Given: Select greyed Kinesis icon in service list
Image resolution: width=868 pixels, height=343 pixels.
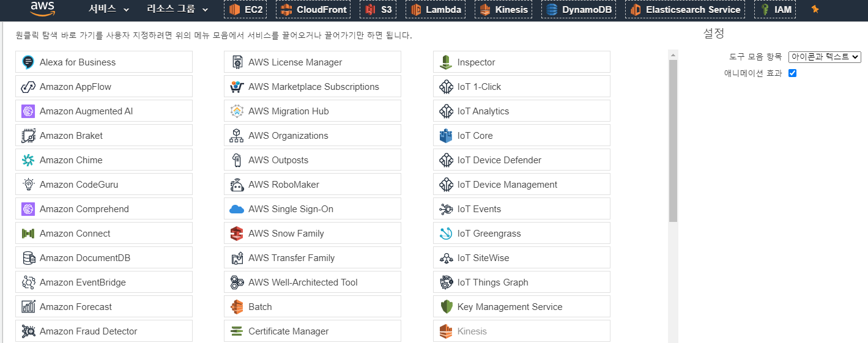Looking at the screenshot, I should pos(446,331).
